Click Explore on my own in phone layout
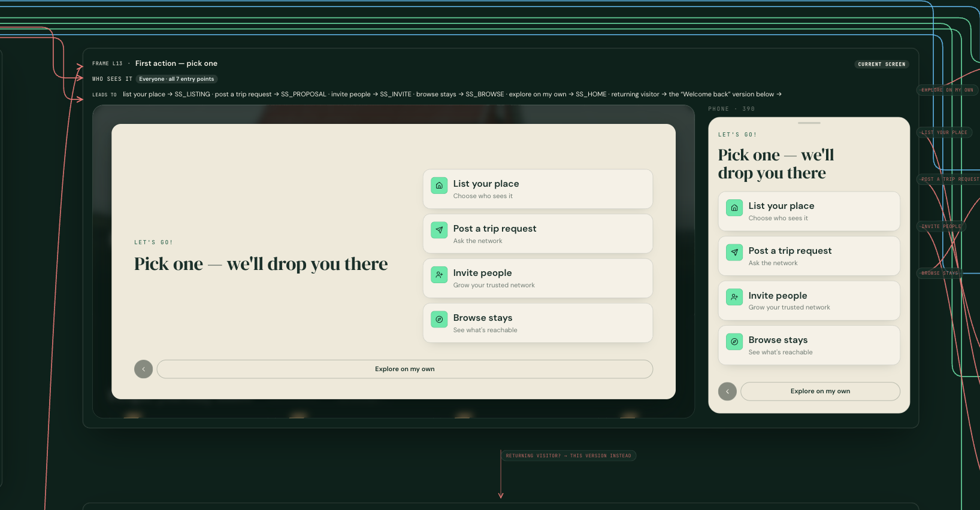 tap(821, 391)
